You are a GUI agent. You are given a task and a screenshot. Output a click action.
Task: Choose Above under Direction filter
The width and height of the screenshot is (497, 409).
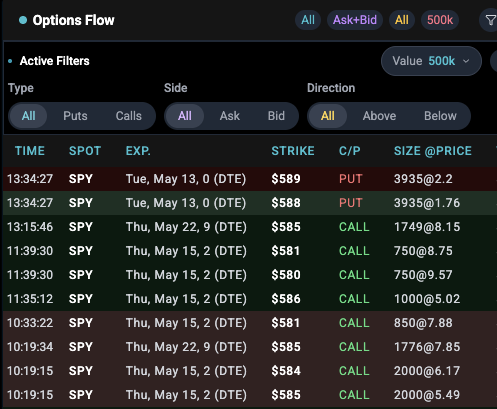click(379, 116)
